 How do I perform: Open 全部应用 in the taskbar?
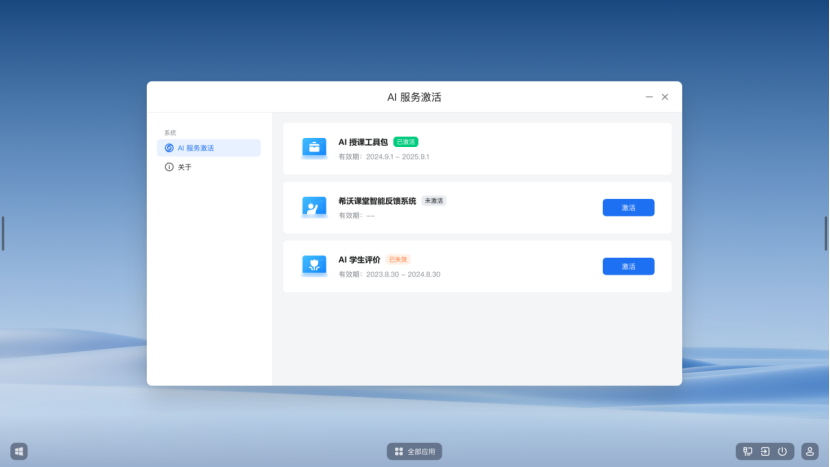(x=414, y=452)
